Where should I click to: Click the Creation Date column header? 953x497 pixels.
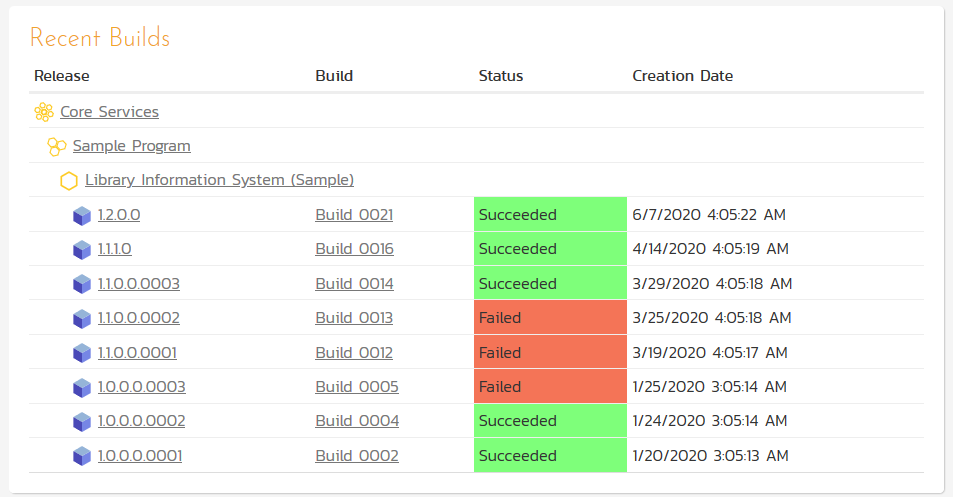tap(682, 76)
